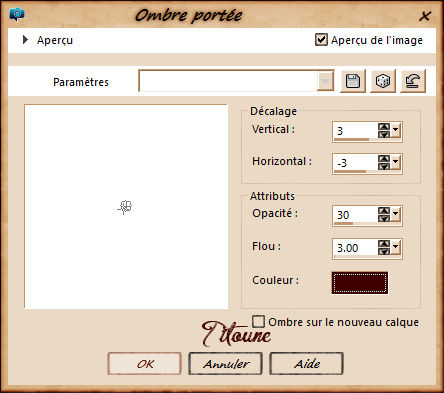Expand the Aperçu preview section
Viewport: 444px width, 393px height.
point(25,40)
